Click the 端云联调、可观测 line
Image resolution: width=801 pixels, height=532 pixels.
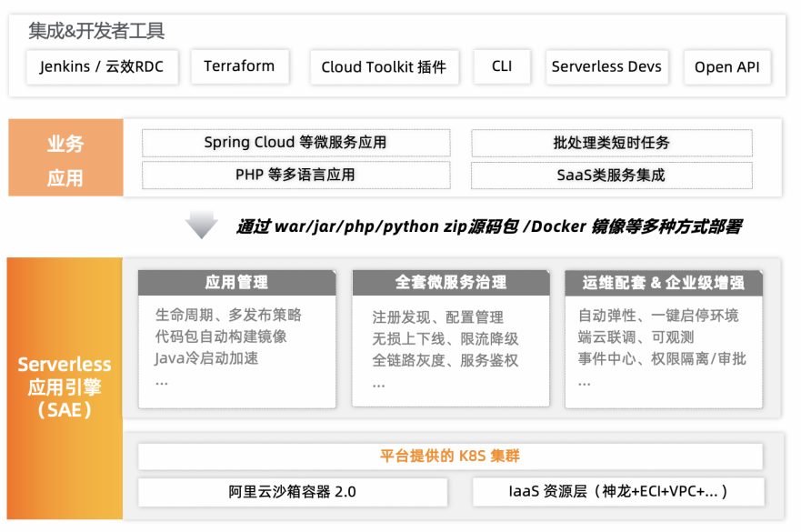636,336
